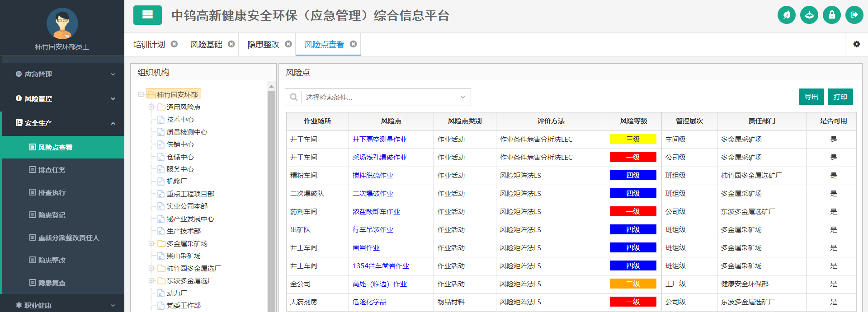Expand the 应急管理 sidebar menu
868x312 pixels.
[63, 74]
